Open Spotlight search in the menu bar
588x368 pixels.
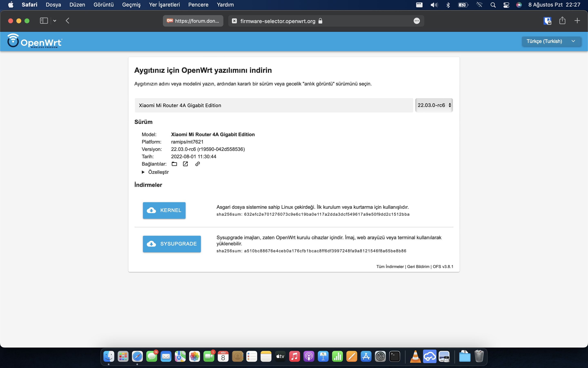pos(493,5)
